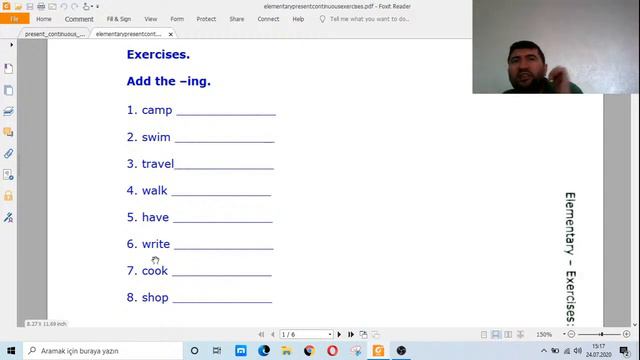
Task: Open the Bookmarks panel icon
Action: tap(8, 69)
